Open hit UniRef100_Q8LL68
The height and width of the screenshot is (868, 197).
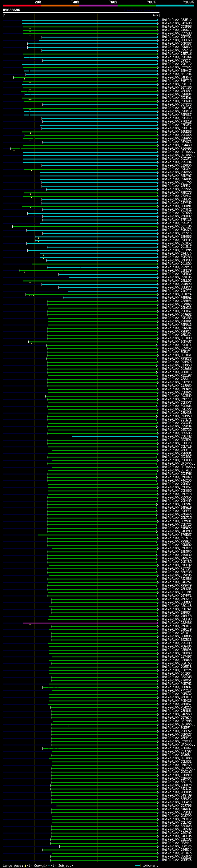177,40
